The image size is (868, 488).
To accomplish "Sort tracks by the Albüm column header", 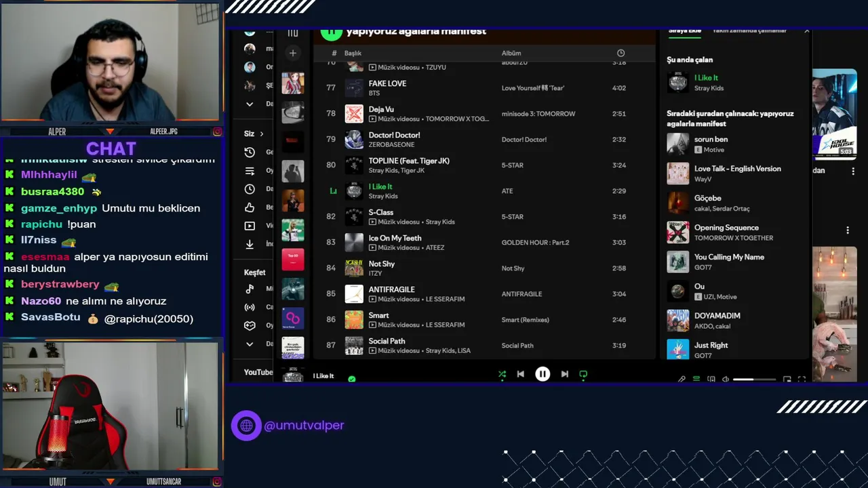I will [511, 53].
